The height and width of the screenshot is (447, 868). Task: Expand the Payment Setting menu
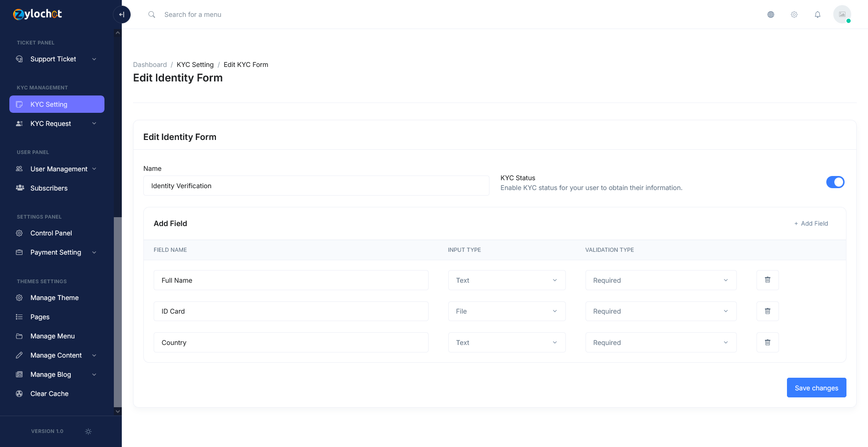[x=57, y=252]
